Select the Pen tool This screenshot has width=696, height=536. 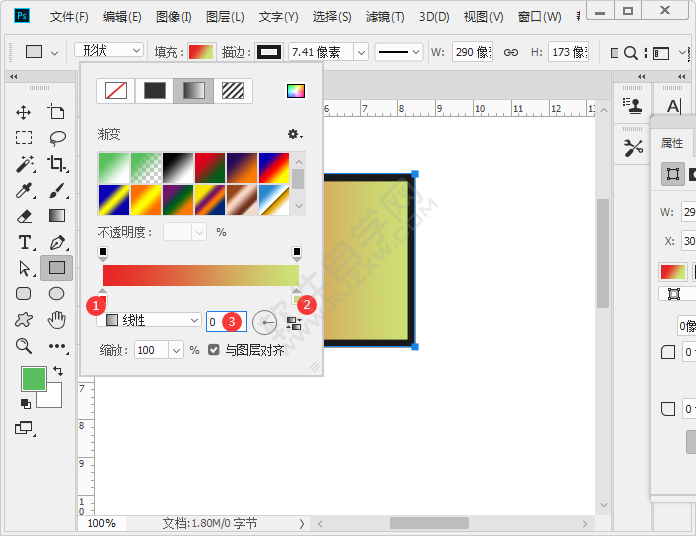click(58, 243)
